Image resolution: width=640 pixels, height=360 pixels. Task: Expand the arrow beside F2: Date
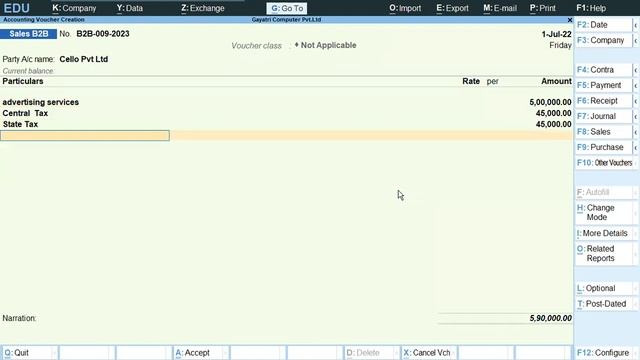636,25
